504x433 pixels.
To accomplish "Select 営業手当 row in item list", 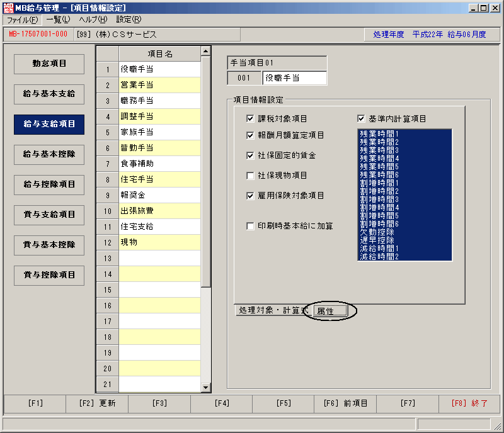I will (160, 85).
